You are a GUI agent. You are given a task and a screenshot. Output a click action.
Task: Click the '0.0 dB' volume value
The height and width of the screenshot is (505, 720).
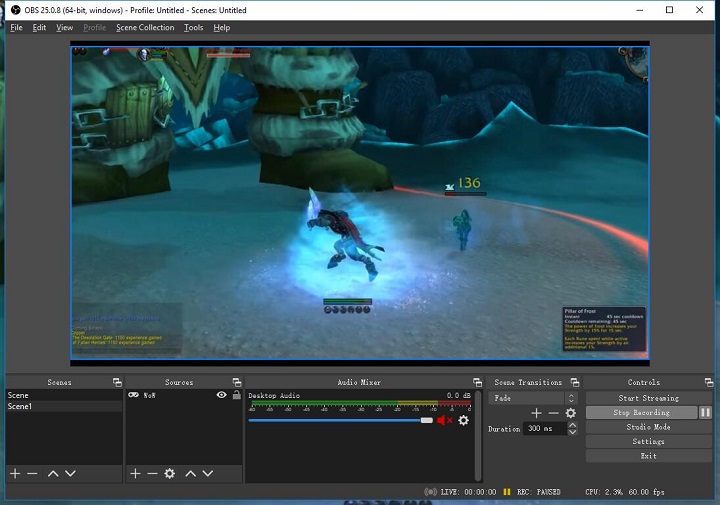(458, 395)
